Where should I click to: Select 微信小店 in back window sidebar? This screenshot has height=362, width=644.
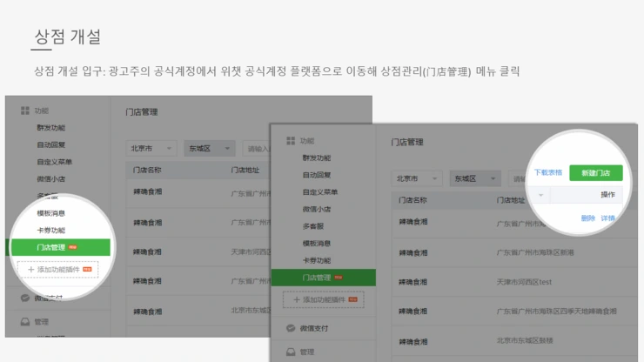click(x=51, y=178)
